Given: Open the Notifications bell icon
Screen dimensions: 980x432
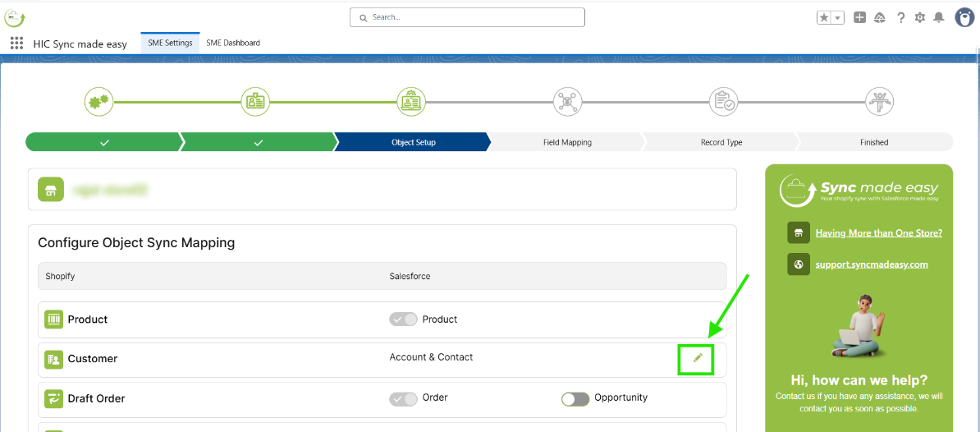Looking at the screenshot, I should pos(939,17).
